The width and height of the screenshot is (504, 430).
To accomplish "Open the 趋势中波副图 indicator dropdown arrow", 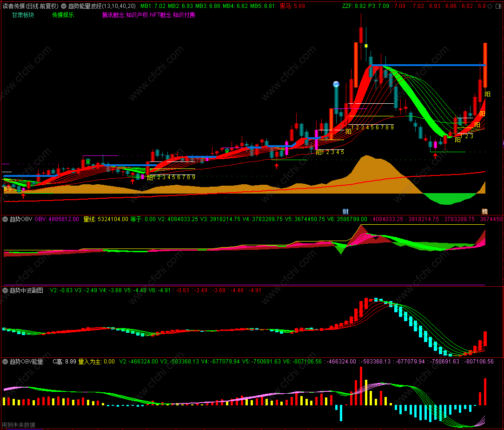I will 5,290.
